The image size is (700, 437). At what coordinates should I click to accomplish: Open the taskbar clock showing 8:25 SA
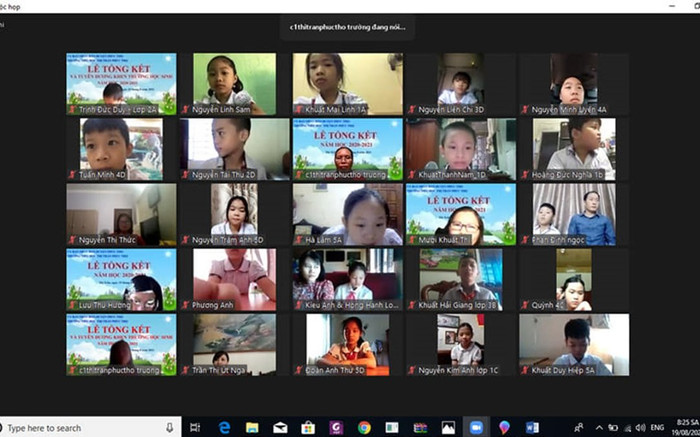coord(688,428)
